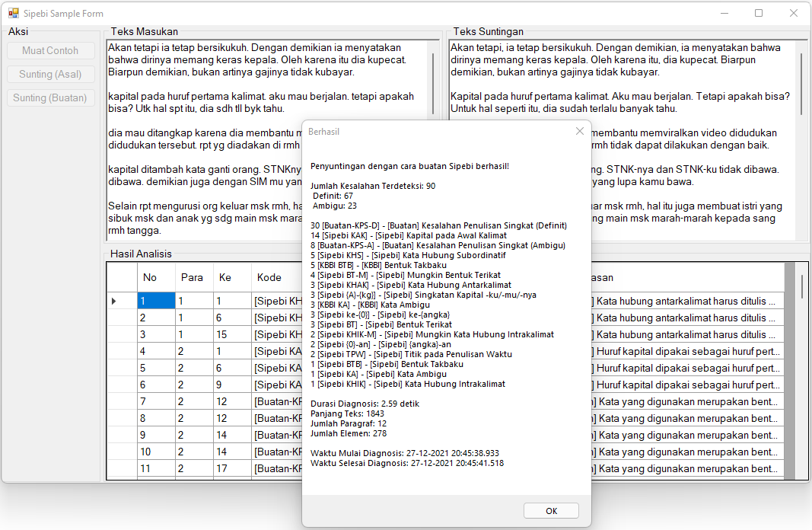Viewport: 812px width, 530px height.
Task: Sort by the Ke column header
Action: pos(232,278)
